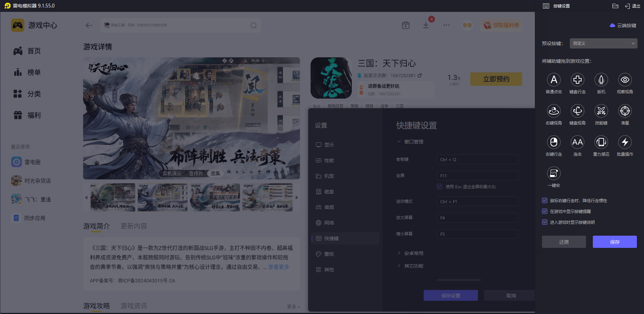Expand the 安卓常用 section
Image resolution: width=644 pixels, height=314 pixels.
coord(414,253)
